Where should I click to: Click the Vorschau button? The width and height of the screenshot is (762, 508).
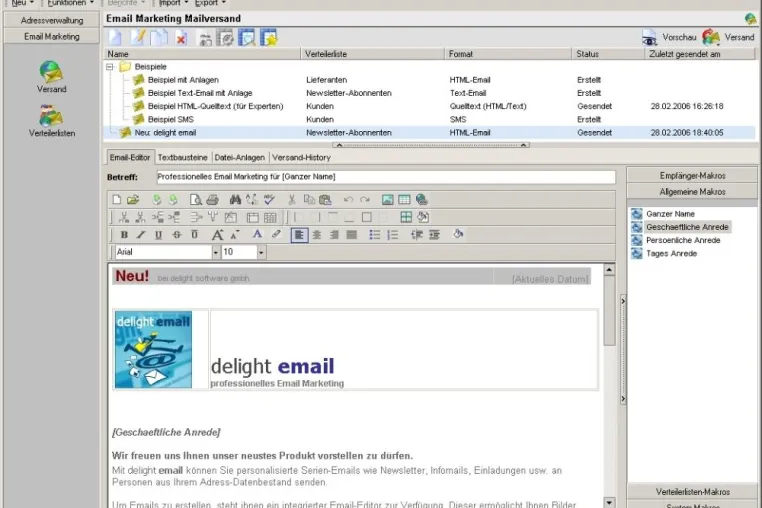[x=670, y=37]
